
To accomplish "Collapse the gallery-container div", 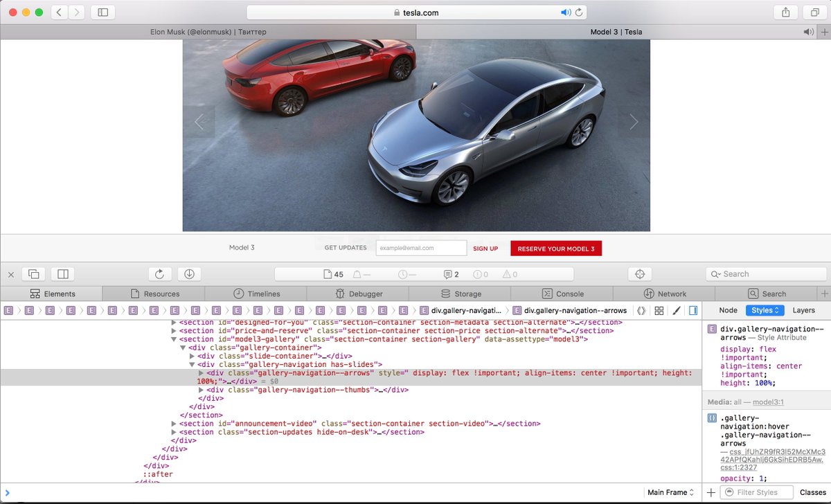I will tap(184, 348).
